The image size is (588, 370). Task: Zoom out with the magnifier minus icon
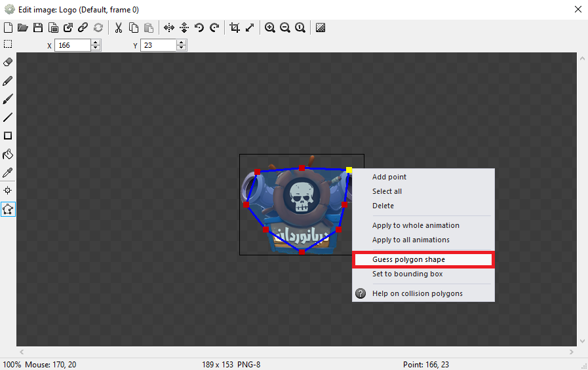285,28
